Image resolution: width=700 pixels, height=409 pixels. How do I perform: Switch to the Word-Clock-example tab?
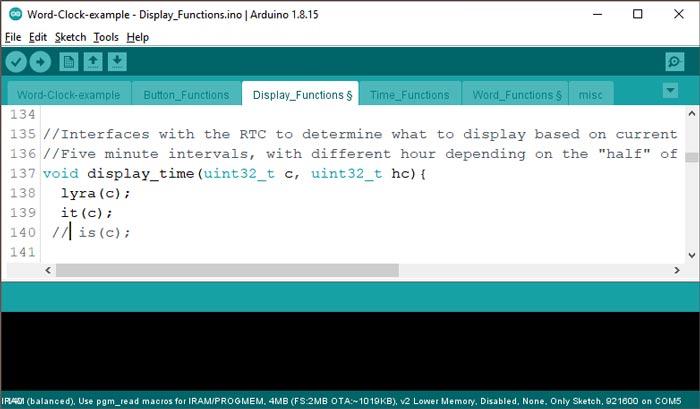[x=67, y=95]
